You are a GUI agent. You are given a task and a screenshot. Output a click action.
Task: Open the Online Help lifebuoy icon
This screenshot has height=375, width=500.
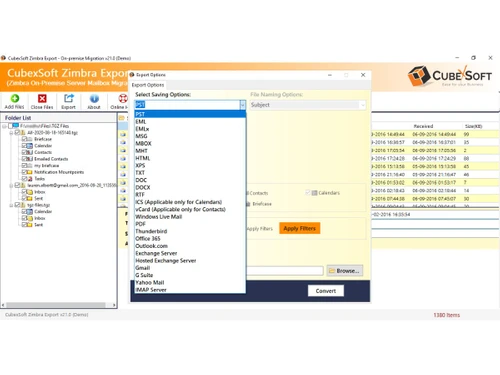coord(123,98)
